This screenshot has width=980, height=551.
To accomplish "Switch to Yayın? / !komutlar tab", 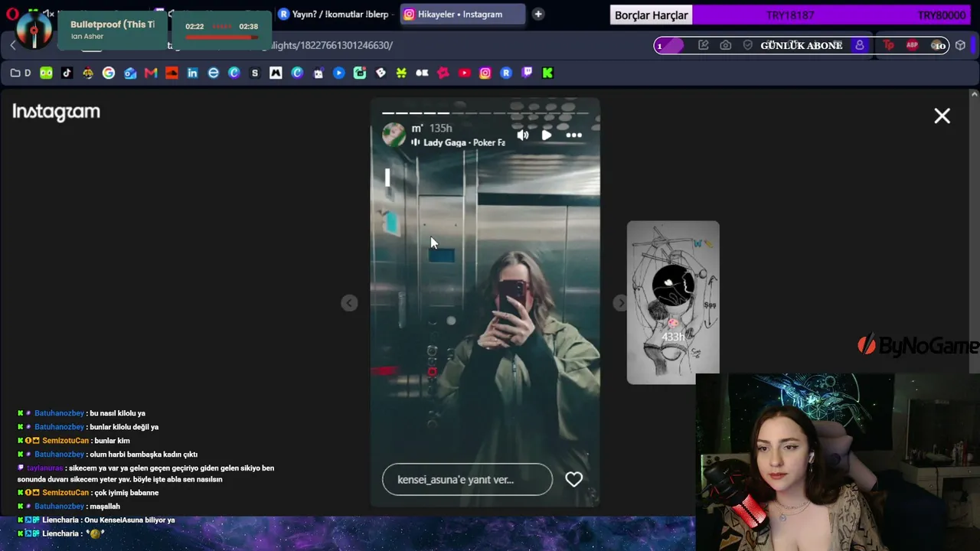I will click(335, 14).
